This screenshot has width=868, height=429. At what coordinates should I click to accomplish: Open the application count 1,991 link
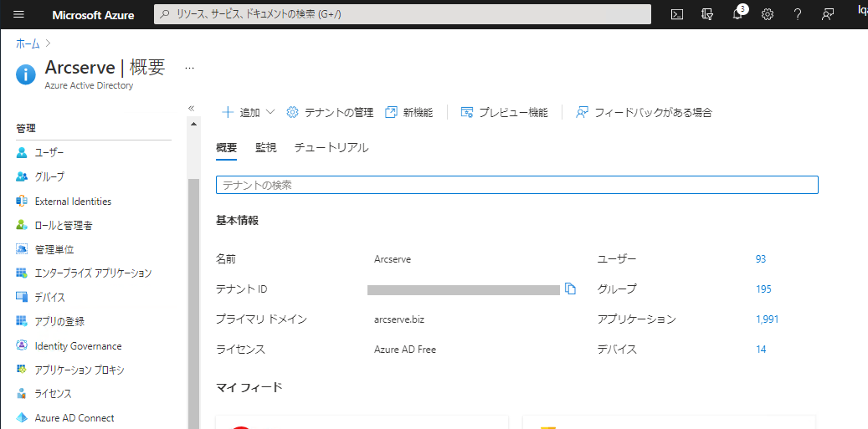point(768,319)
